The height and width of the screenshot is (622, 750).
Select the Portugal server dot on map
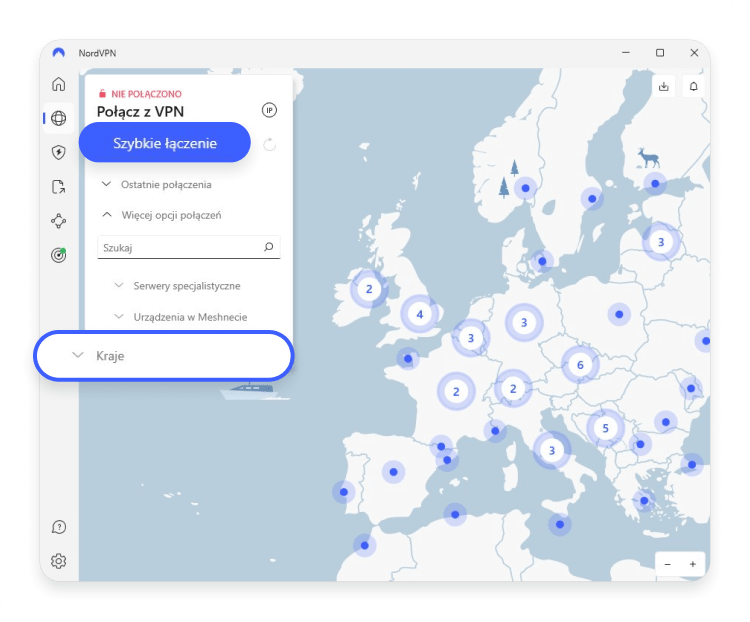(x=343, y=492)
